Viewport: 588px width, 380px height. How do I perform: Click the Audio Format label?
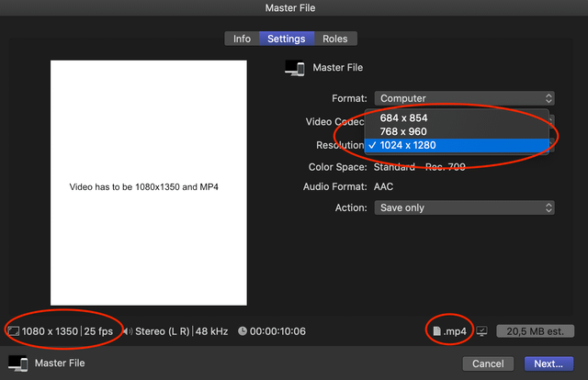point(334,186)
